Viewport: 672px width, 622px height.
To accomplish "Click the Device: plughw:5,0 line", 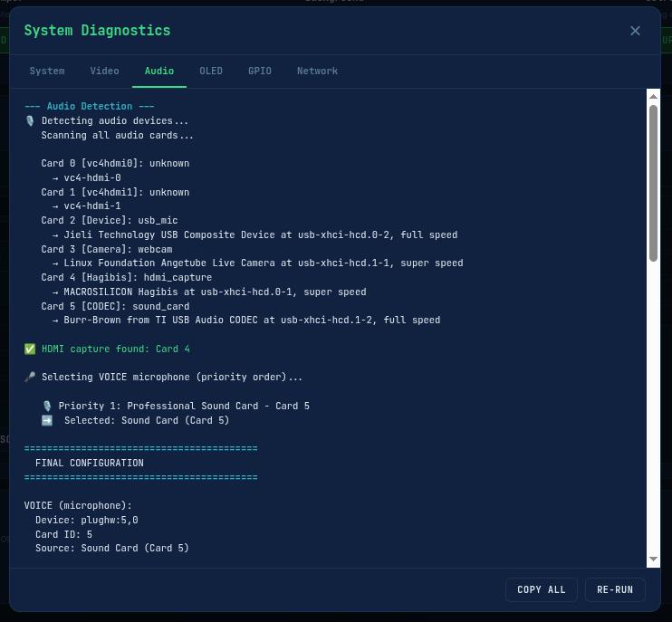I will point(86,521).
